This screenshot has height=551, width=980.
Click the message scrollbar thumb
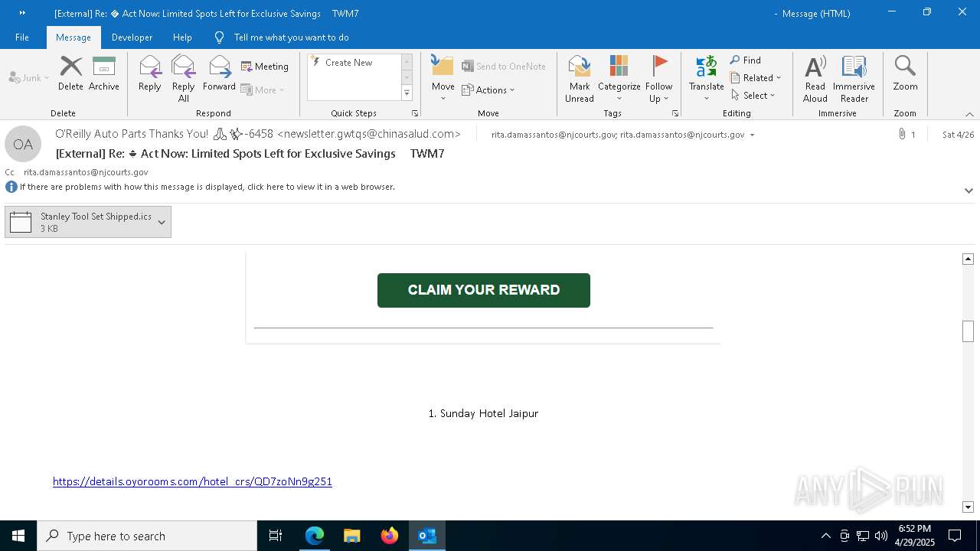968,331
